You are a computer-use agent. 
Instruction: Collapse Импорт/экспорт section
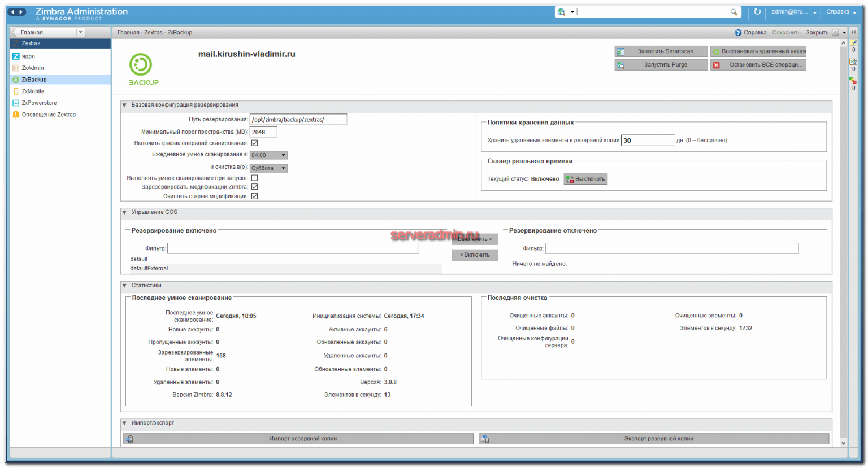(124, 423)
